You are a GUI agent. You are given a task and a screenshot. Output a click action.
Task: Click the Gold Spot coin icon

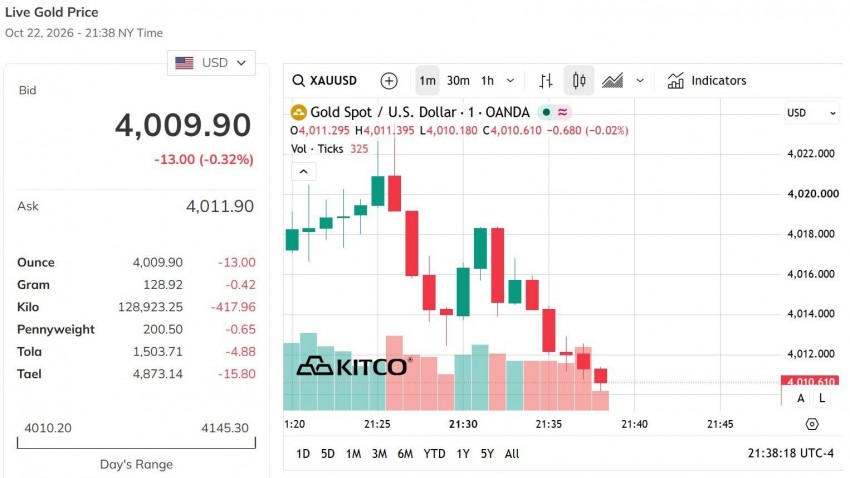(298, 112)
